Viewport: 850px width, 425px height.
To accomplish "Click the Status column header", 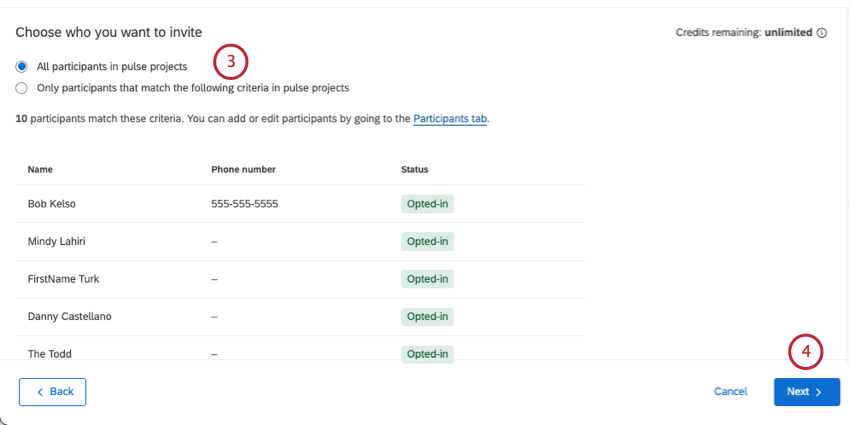I will coord(414,170).
